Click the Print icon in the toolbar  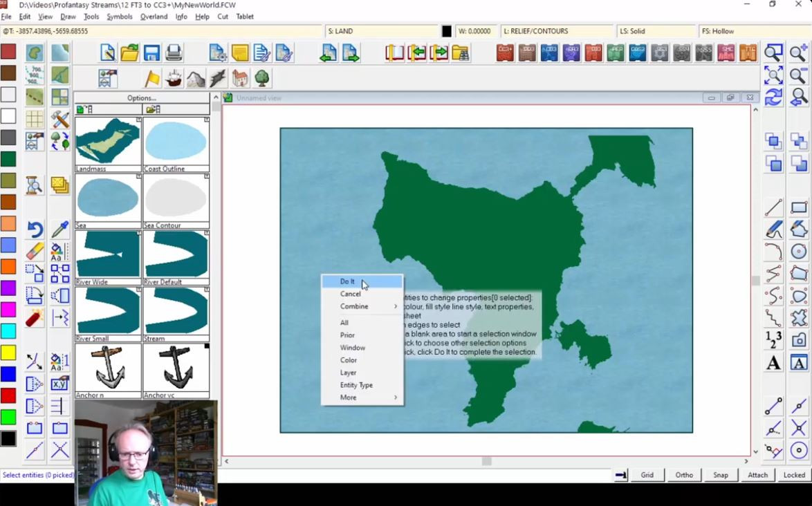[174, 53]
